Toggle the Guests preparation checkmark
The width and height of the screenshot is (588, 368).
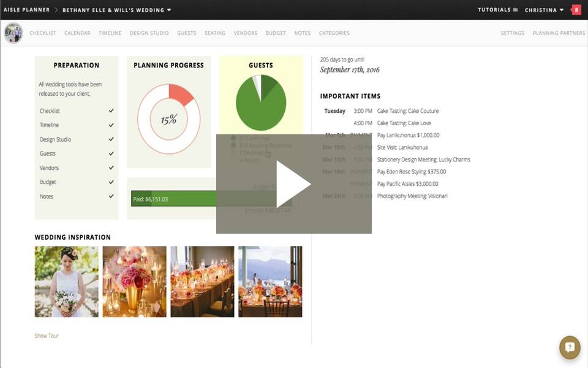pos(111,153)
